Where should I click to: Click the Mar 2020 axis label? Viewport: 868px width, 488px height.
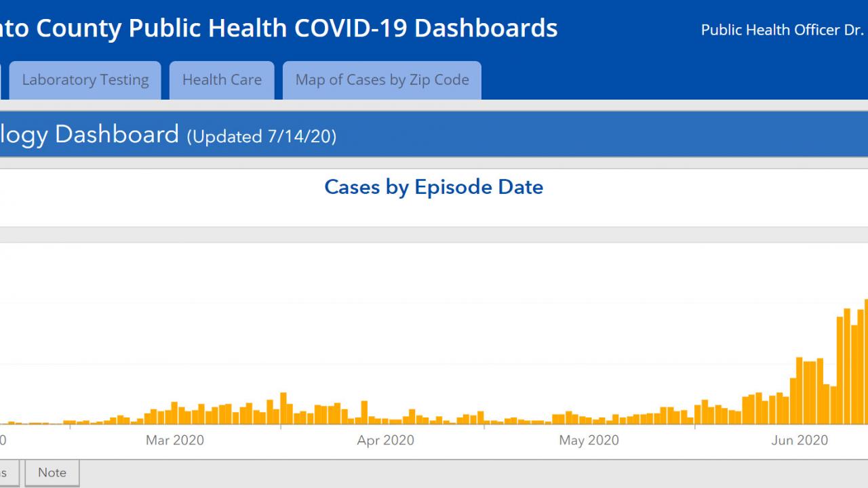coord(174,441)
